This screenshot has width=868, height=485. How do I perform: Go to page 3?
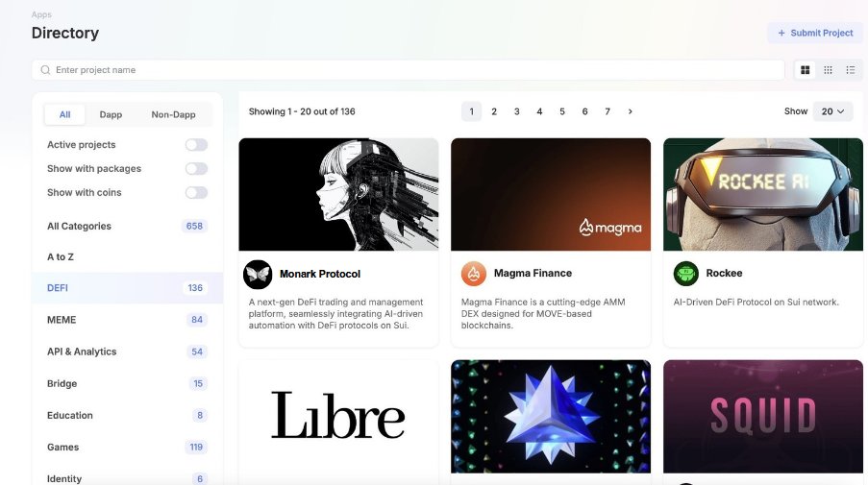pyautogui.click(x=516, y=111)
